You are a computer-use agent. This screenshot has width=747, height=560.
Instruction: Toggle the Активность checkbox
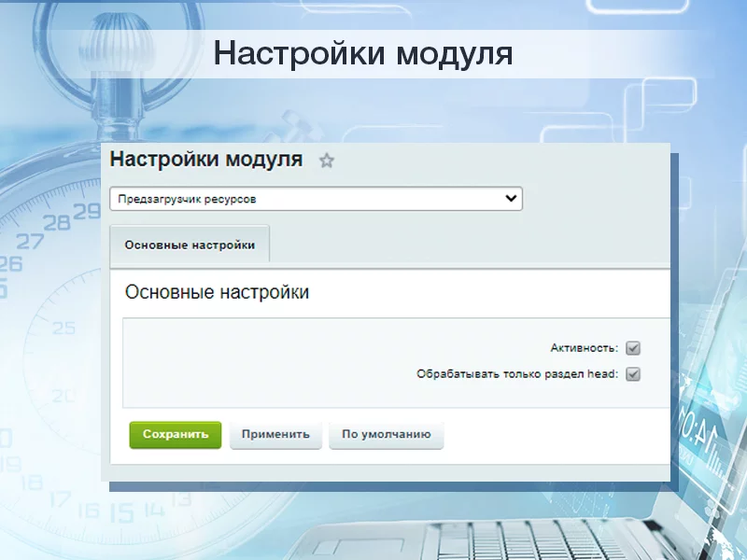633,348
